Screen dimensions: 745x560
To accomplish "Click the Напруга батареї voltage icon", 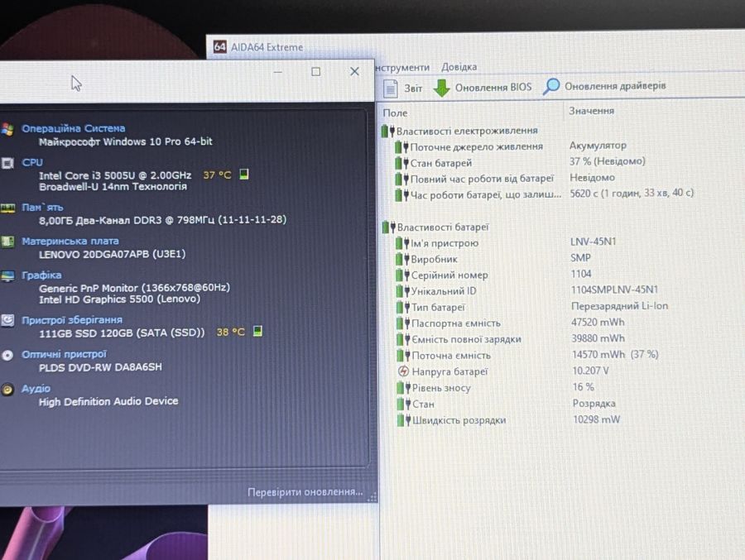I will click(403, 371).
